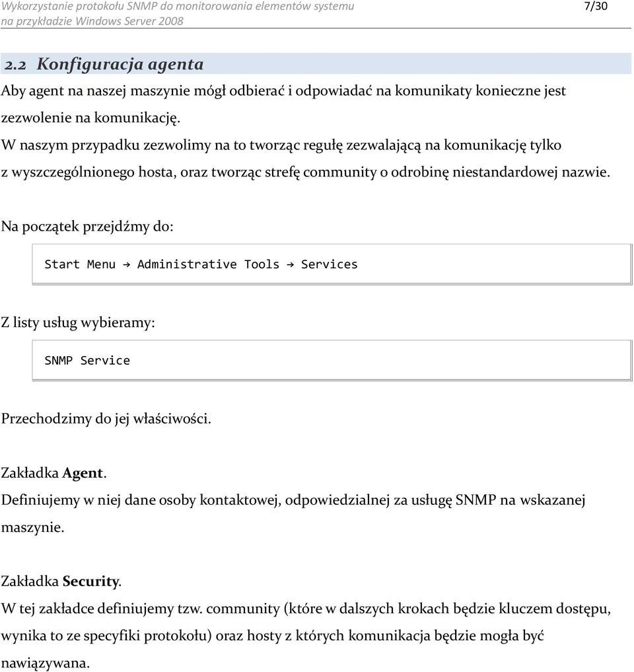The width and height of the screenshot is (634, 672).
Task: Select the heading Konfiguracja agenta
Action: point(120,64)
